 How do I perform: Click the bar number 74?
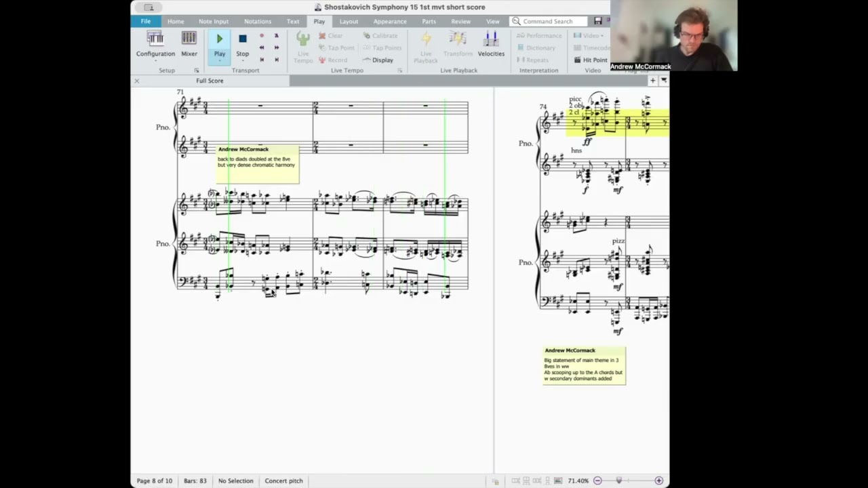(x=543, y=106)
